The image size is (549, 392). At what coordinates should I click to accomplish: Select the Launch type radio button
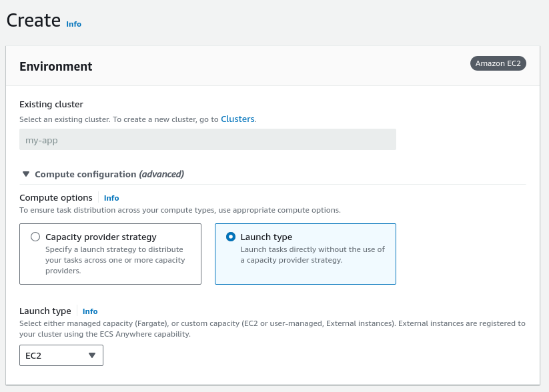click(x=231, y=237)
